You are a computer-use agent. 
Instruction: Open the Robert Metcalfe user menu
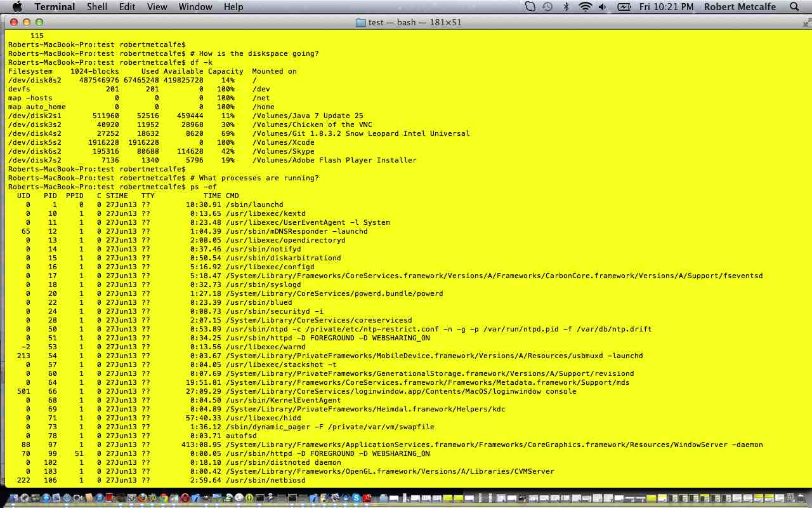pyautogui.click(x=740, y=7)
